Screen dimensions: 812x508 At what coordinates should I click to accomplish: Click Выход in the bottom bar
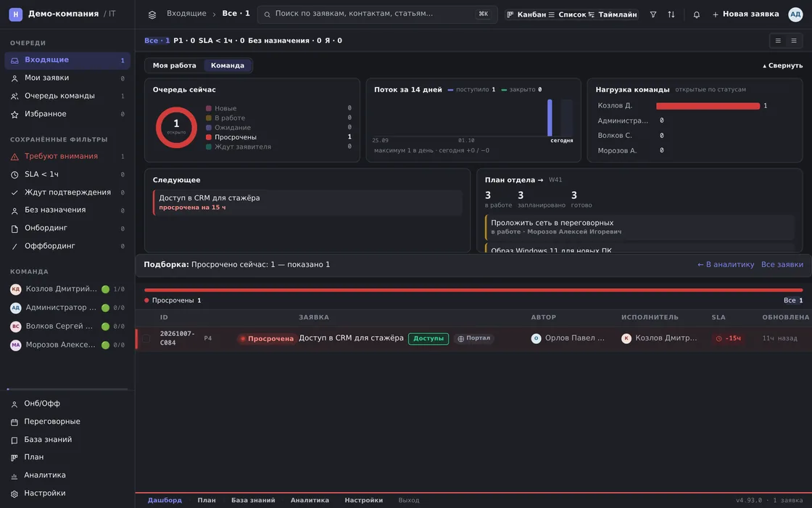pos(409,500)
